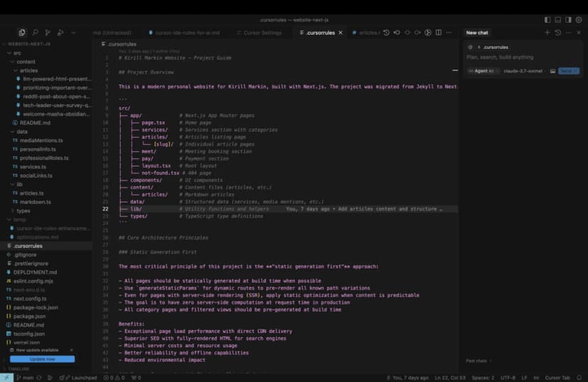
Task: Collapse the articles folder in explorer
Action: click(x=29, y=70)
